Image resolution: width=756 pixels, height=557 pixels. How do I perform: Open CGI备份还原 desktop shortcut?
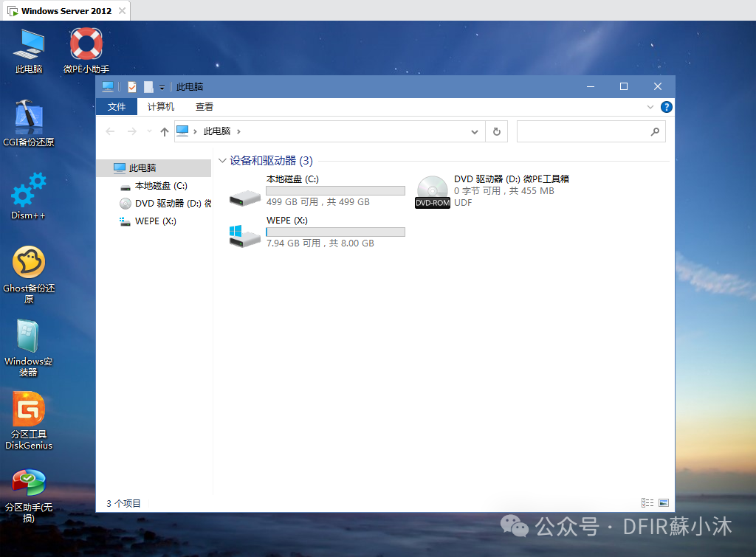point(29,123)
